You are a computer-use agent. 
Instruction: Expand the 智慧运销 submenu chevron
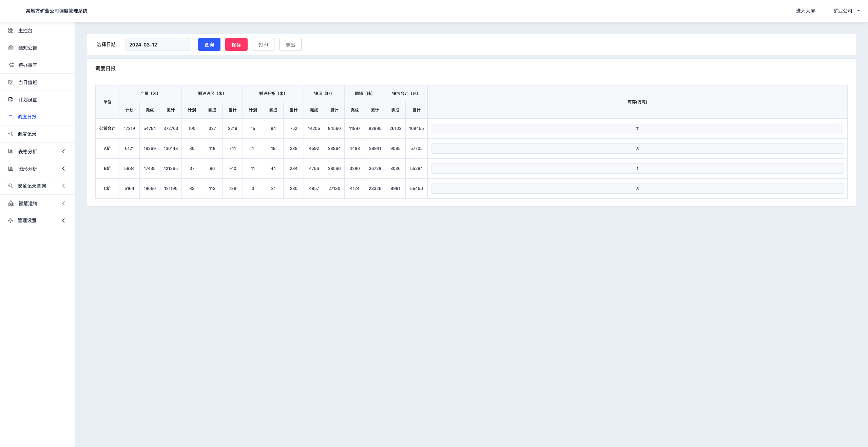click(x=63, y=203)
